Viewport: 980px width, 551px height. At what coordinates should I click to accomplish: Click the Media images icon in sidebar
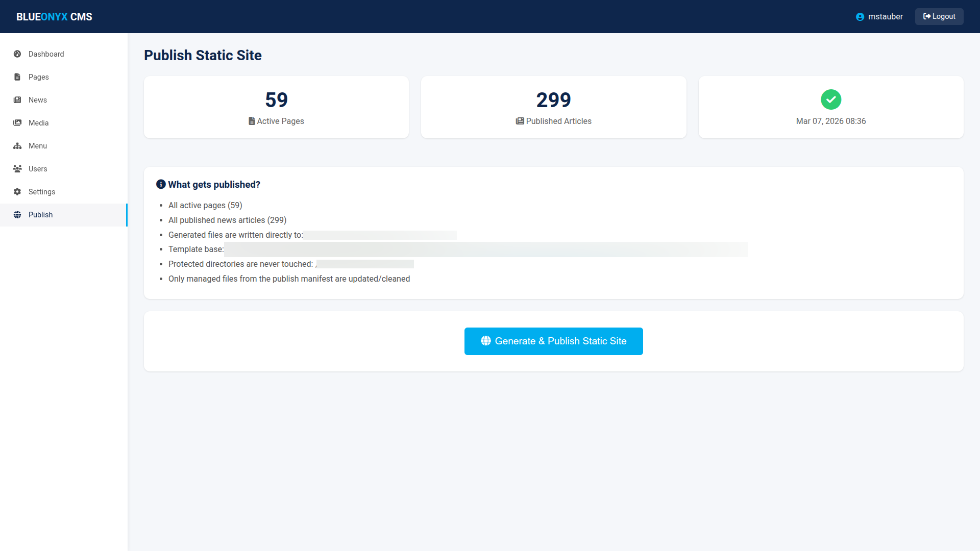[x=17, y=123]
